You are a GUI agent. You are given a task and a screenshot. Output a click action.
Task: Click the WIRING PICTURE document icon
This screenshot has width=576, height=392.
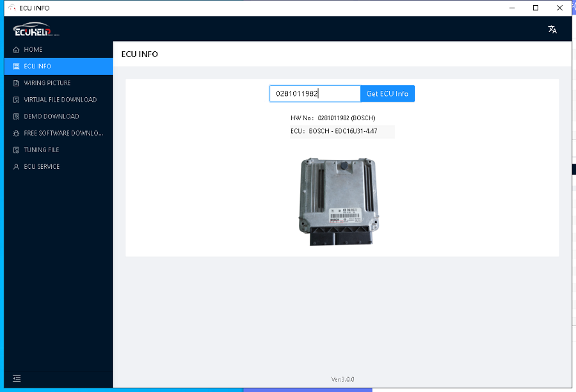click(x=16, y=83)
